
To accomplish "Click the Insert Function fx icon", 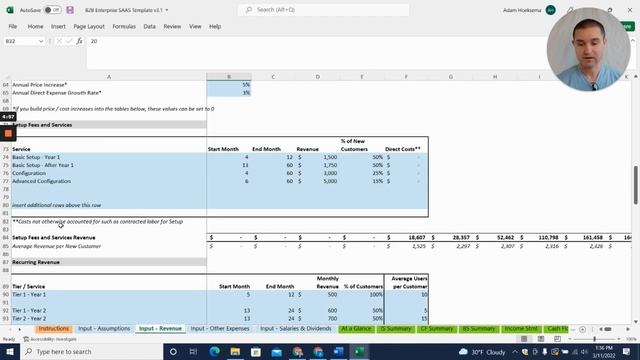I will point(79,41).
